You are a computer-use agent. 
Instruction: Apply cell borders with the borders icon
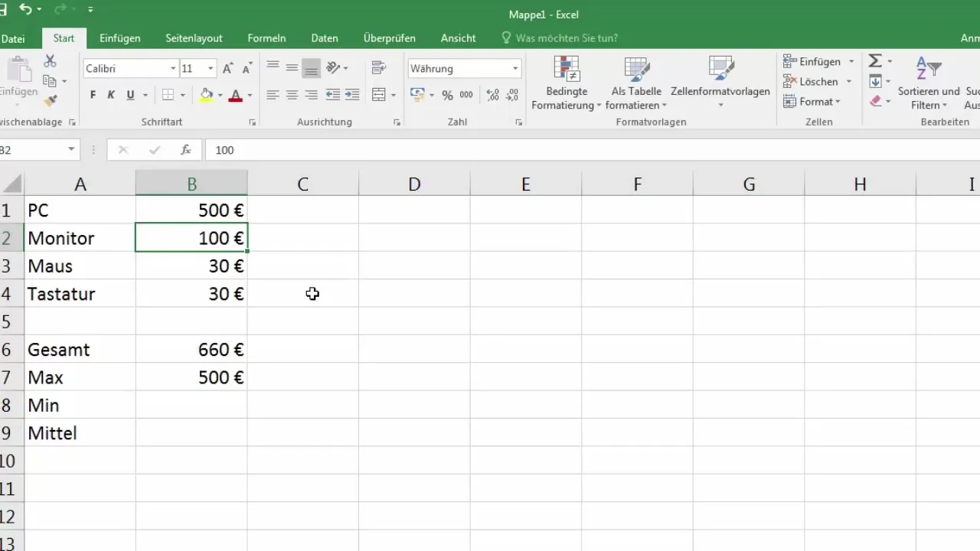click(x=168, y=95)
